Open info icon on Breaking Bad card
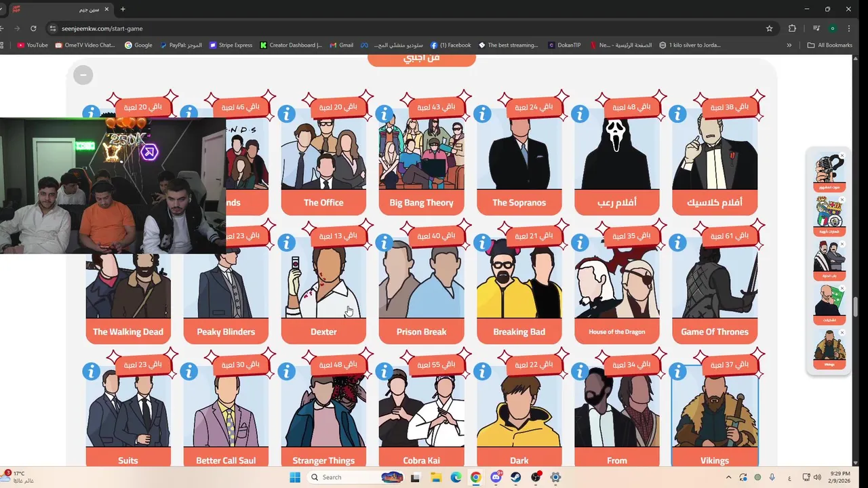The height and width of the screenshot is (488, 868). click(482, 243)
